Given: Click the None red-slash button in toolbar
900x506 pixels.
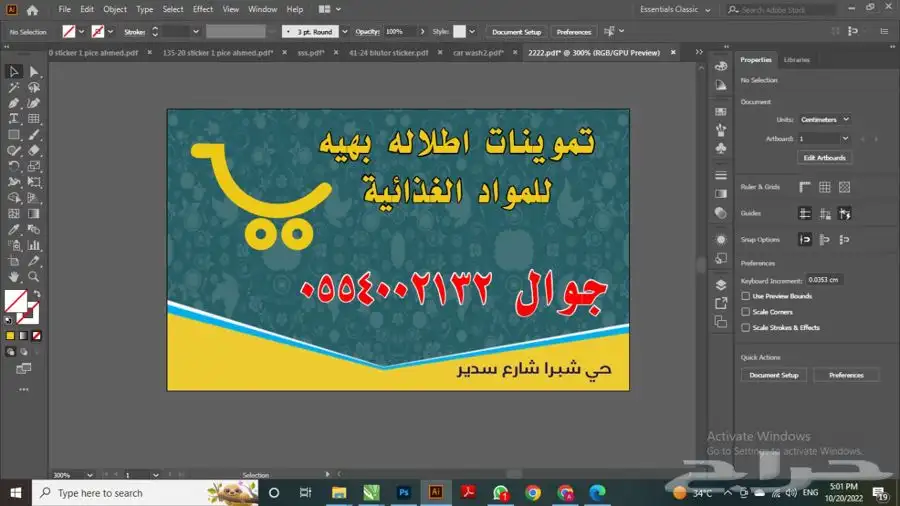Looking at the screenshot, I should (x=37, y=336).
